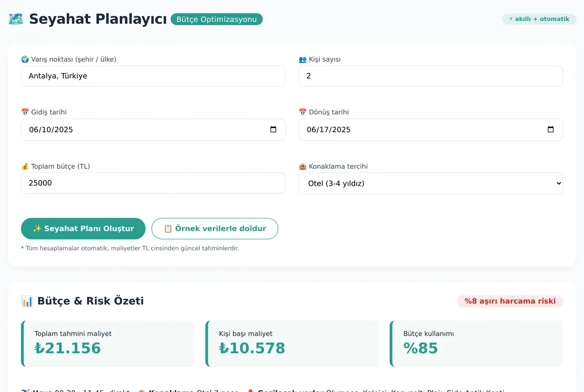Click into the Dönüş tarihi date field

pos(431,130)
